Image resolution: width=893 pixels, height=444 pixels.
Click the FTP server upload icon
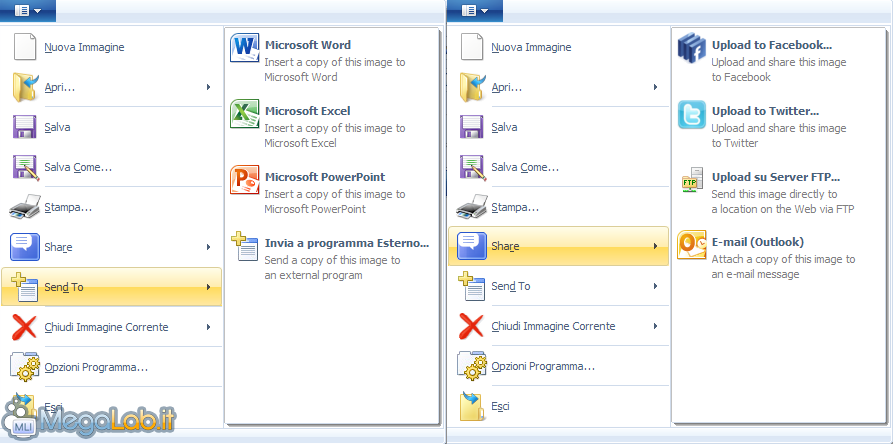[692, 180]
